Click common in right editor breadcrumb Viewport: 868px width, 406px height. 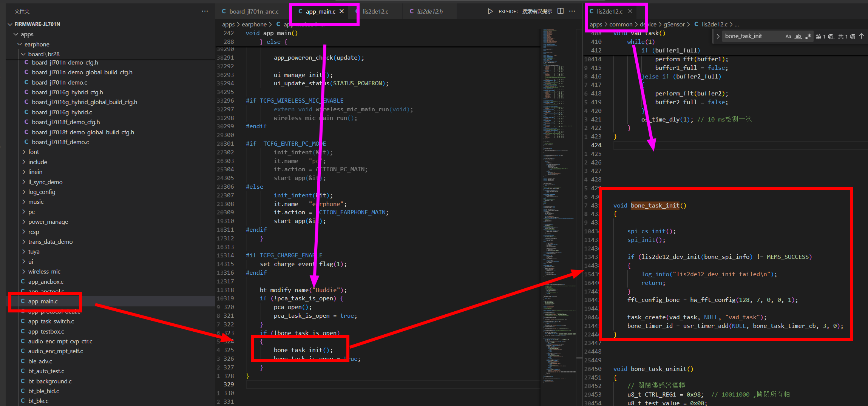(x=621, y=25)
